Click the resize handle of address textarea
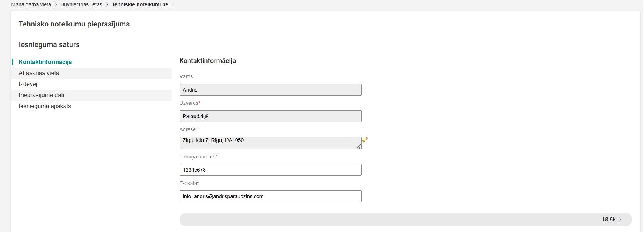The image size is (644, 232). [x=358, y=146]
